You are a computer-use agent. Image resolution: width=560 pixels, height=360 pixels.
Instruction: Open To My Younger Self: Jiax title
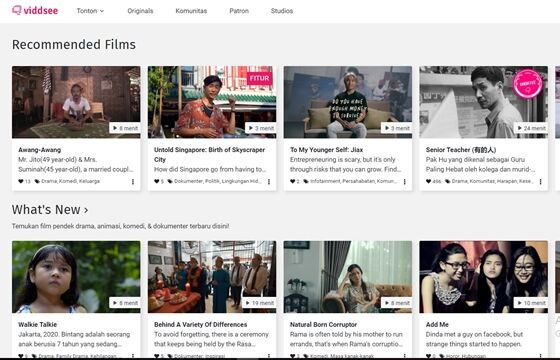tap(326, 150)
